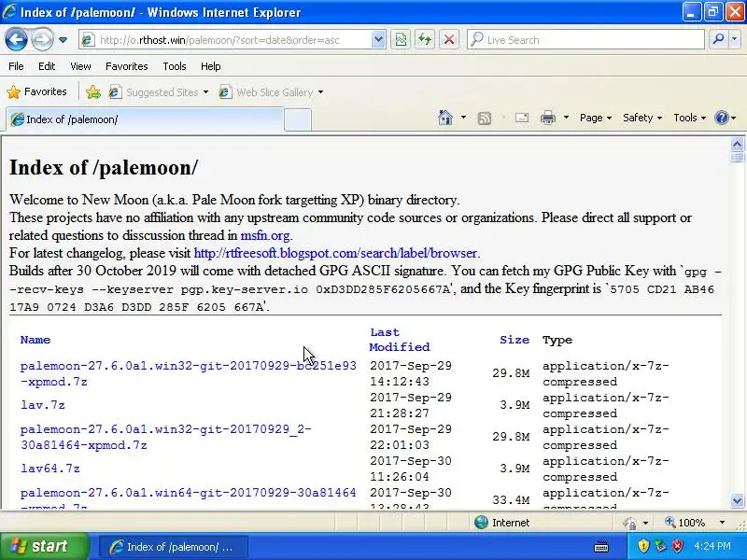This screenshot has height=560, width=747.
Task: Select the Index of /palemoon/ taskbar button
Action: coord(174,547)
